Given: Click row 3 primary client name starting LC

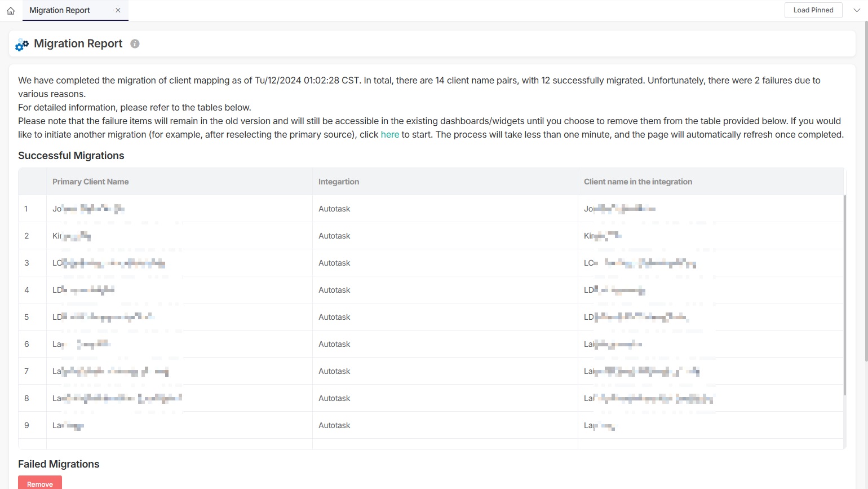Looking at the screenshot, I should tap(109, 263).
